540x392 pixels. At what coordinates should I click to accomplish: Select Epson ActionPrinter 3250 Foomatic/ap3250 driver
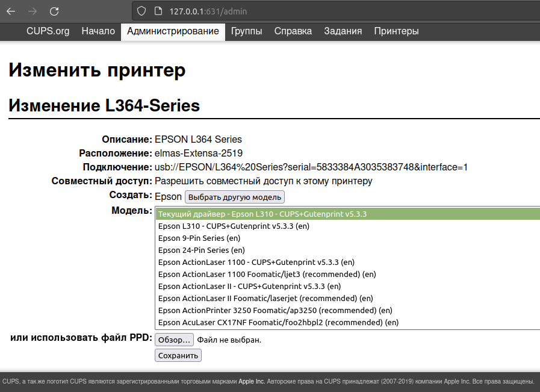coord(348,310)
